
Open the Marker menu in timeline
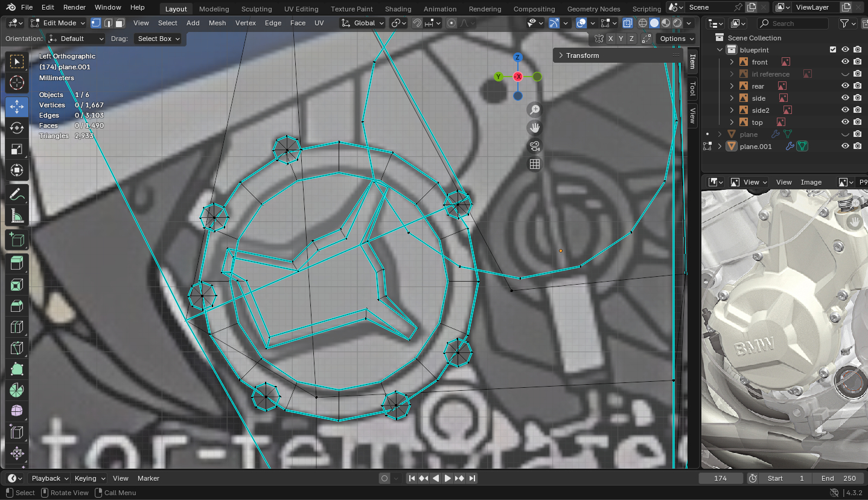pos(148,478)
